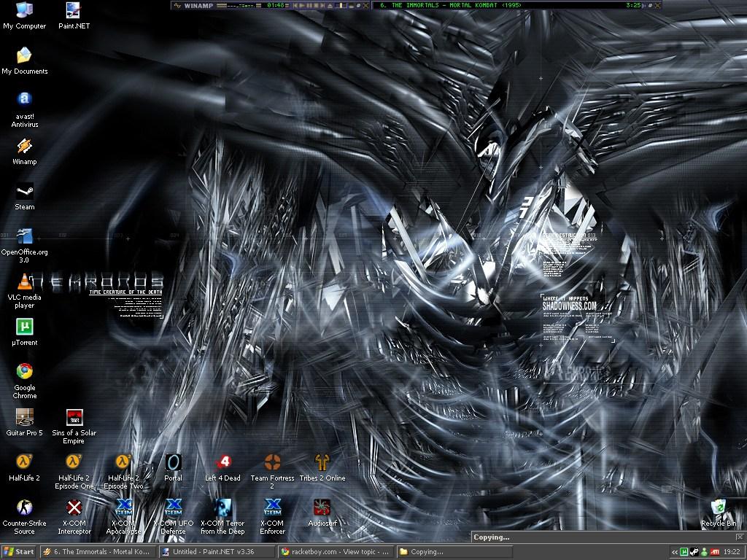Select the VLC media player icon
Screen dimensions: 747x560
click(x=24, y=291)
